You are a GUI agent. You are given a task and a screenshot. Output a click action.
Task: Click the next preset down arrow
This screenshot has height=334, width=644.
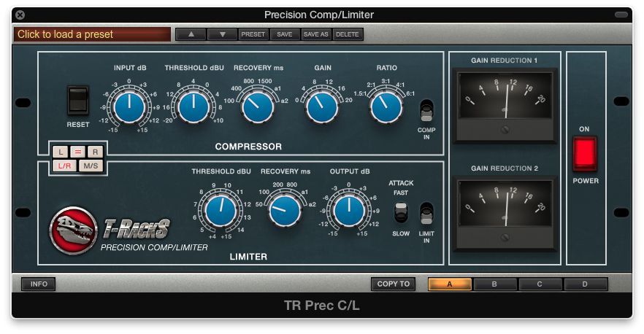[x=222, y=34]
